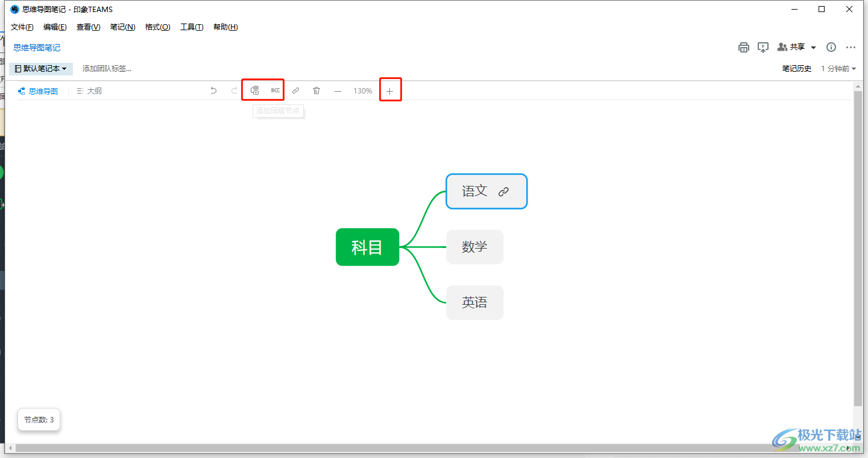868x458 pixels.
Task: Select the 语文 node
Action: click(x=486, y=191)
